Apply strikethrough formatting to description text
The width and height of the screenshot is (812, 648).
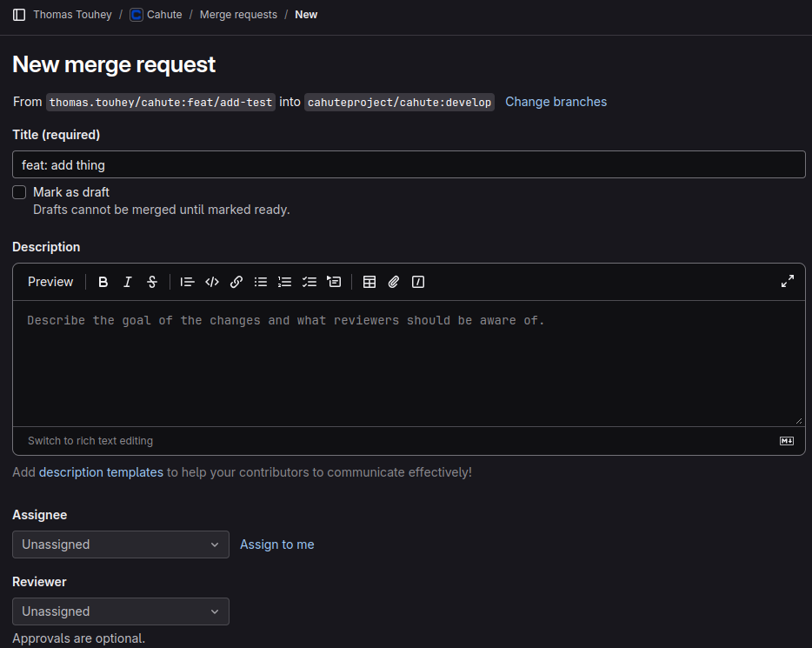[x=151, y=282]
